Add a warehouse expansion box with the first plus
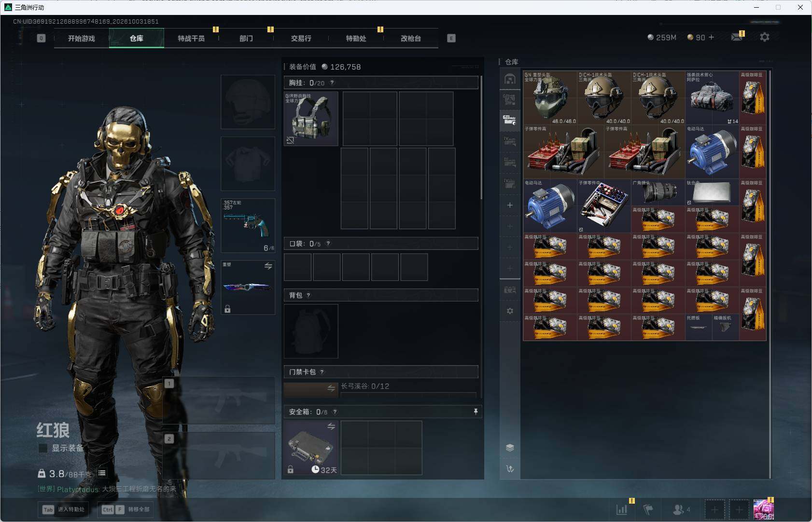 point(510,205)
